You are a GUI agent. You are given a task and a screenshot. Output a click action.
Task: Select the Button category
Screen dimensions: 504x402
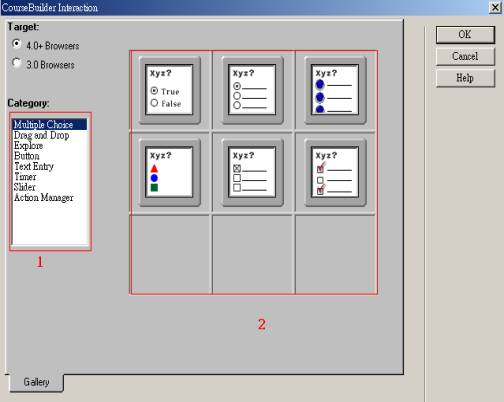pyautogui.click(x=50, y=156)
